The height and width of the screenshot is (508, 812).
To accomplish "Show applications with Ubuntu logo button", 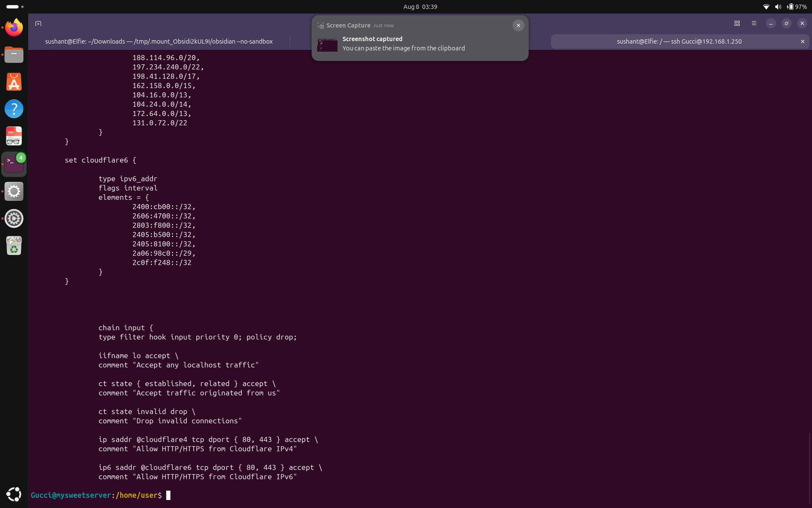I will 14,494.
